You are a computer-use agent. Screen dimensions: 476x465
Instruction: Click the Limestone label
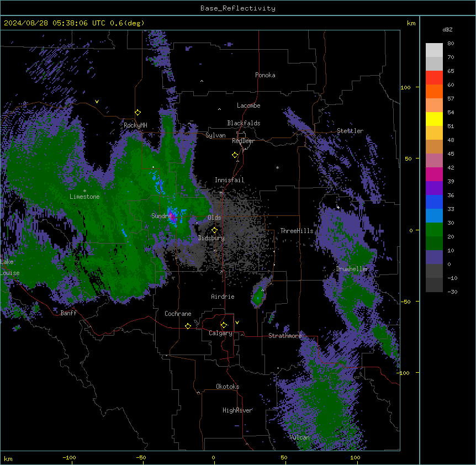[84, 197]
